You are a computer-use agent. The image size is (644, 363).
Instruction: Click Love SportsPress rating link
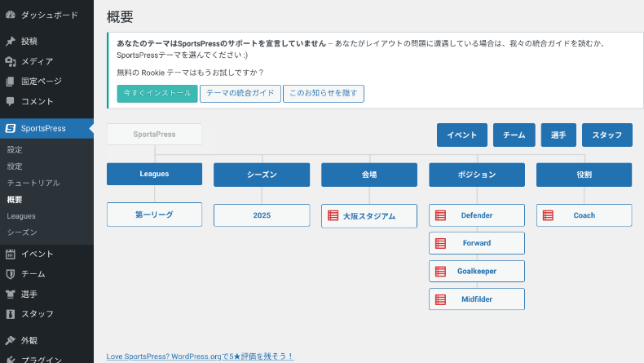(x=200, y=356)
